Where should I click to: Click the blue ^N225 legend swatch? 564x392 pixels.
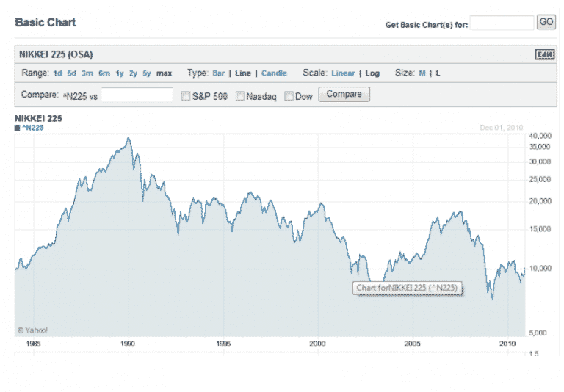coord(18,128)
